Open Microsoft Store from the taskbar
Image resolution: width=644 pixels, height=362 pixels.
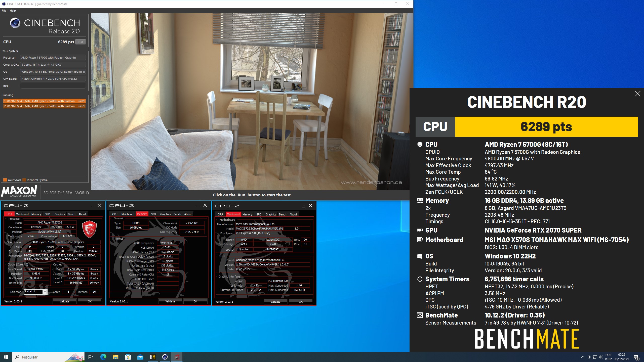128,357
